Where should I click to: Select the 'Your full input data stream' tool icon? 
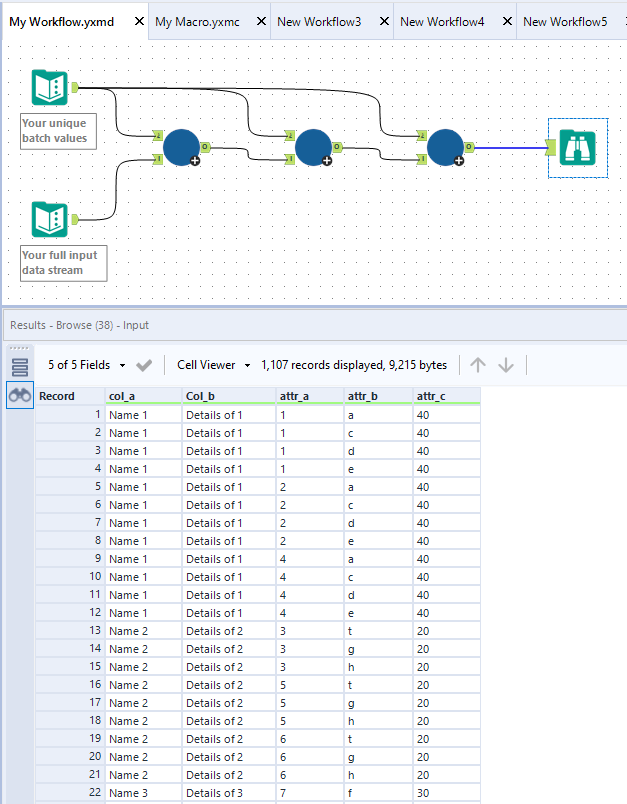click(50, 219)
